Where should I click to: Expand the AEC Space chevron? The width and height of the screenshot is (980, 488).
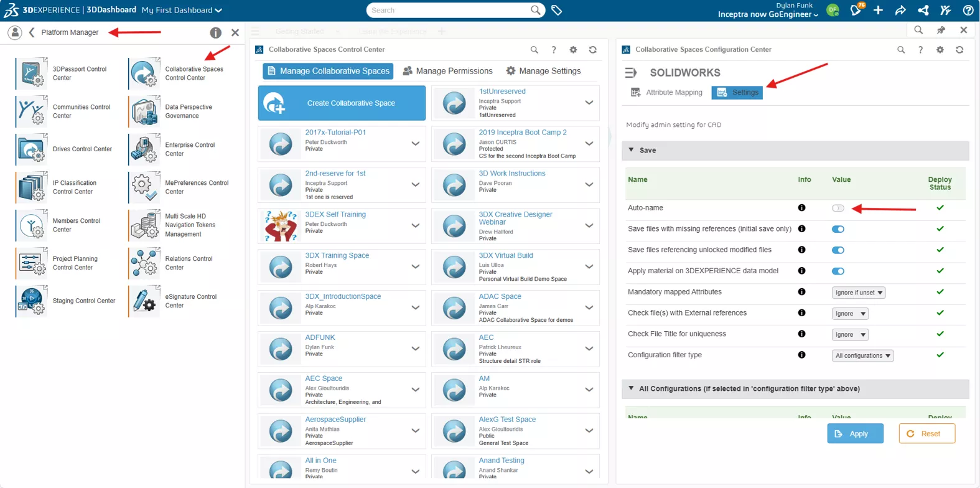click(x=415, y=390)
